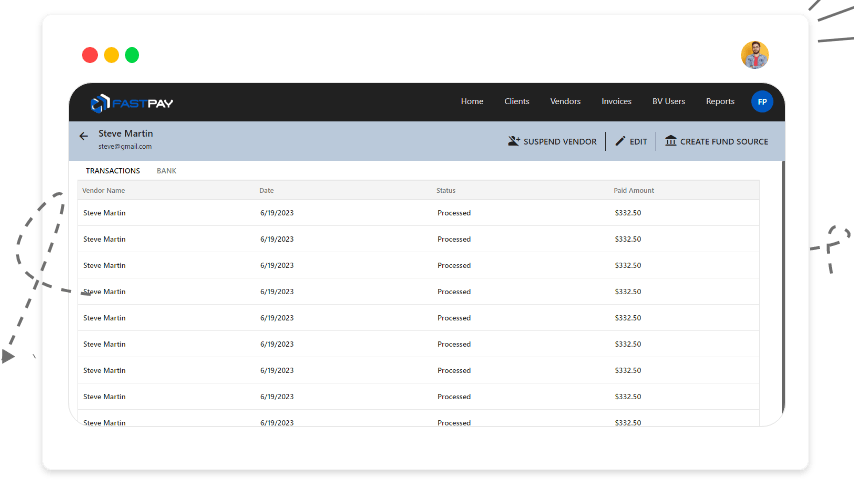The width and height of the screenshot is (854, 483).
Task: Select the Transactions tab
Action: 112,171
